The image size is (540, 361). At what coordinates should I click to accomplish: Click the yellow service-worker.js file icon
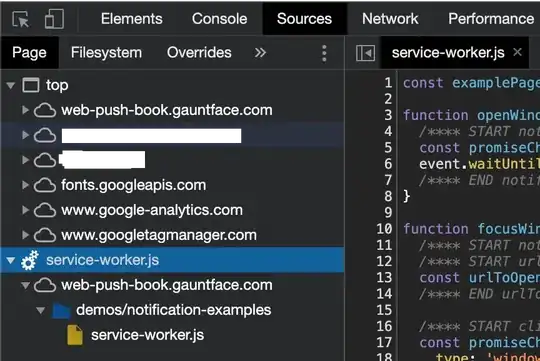pos(75,335)
